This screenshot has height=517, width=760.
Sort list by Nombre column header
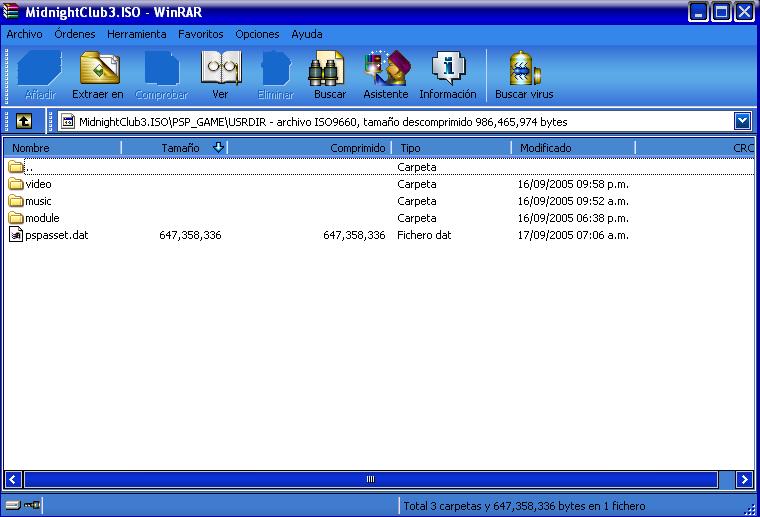pos(60,148)
